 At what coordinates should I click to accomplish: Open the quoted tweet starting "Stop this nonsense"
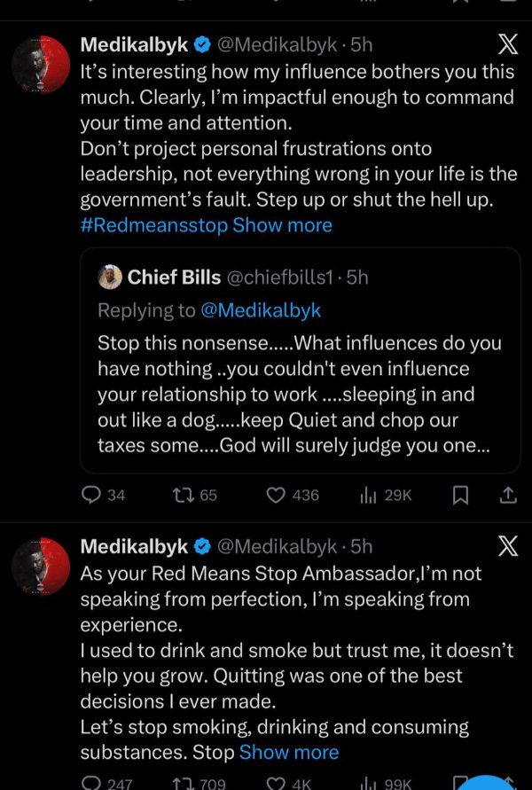click(x=300, y=395)
